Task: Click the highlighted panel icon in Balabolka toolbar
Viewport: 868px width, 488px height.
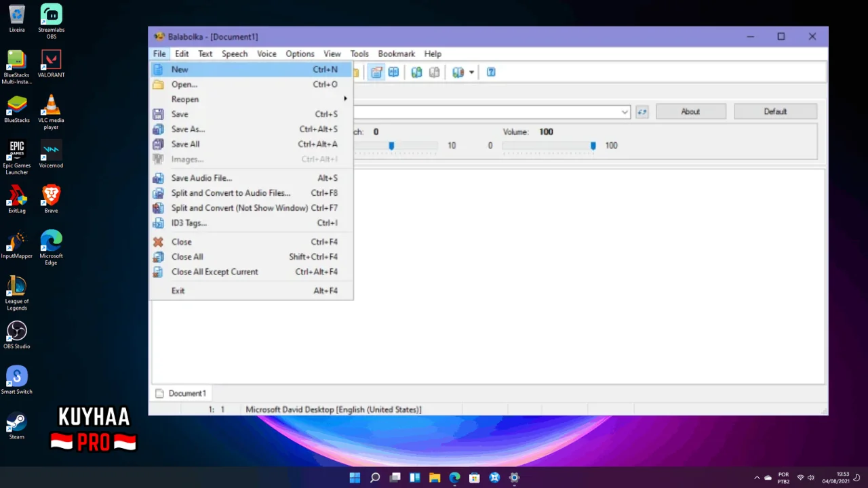Action: [376, 72]
